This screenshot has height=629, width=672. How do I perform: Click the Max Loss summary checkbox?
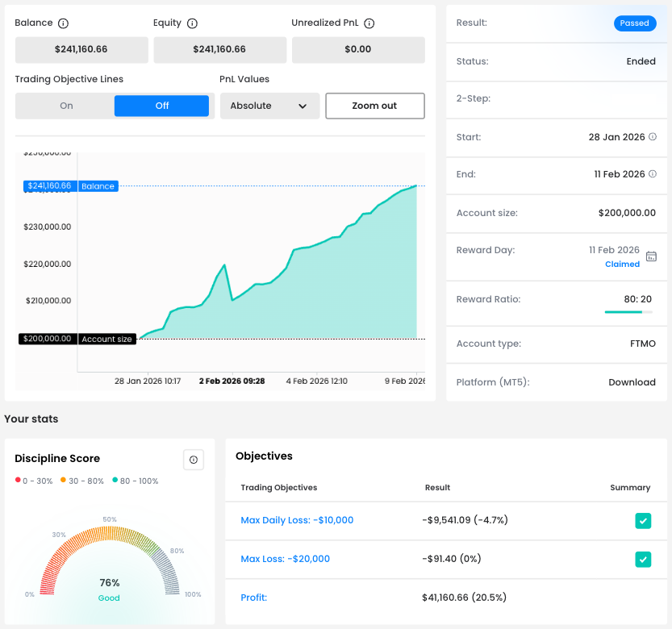click(x=643, y=559)
